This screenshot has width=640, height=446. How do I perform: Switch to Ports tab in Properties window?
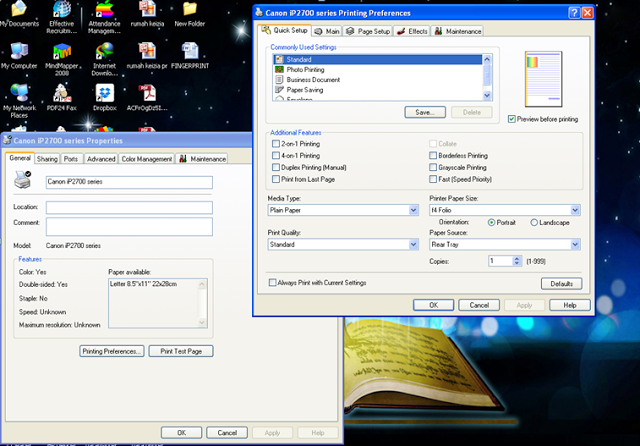pos(71,159)
